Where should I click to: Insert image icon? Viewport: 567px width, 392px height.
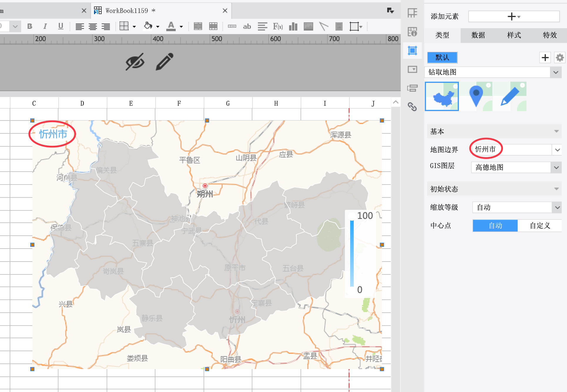click(x=308, y=26)
